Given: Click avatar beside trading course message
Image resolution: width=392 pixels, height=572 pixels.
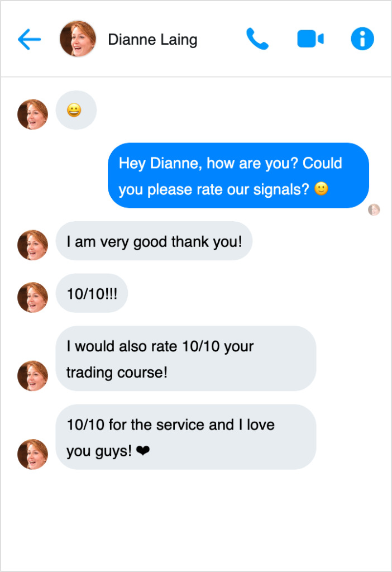Looking at the screenshot, I should click(x=32, y=376).
